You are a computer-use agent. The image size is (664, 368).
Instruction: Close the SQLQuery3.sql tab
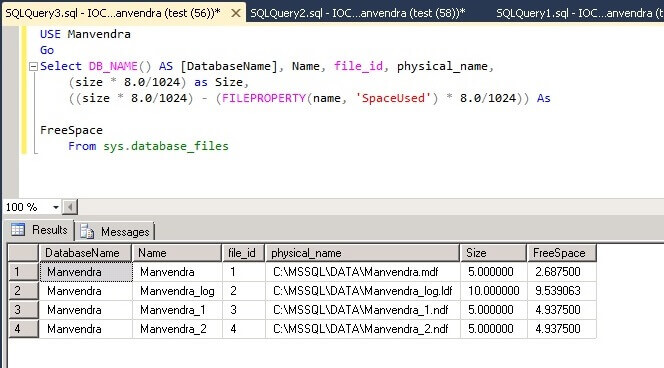point(236,14)
